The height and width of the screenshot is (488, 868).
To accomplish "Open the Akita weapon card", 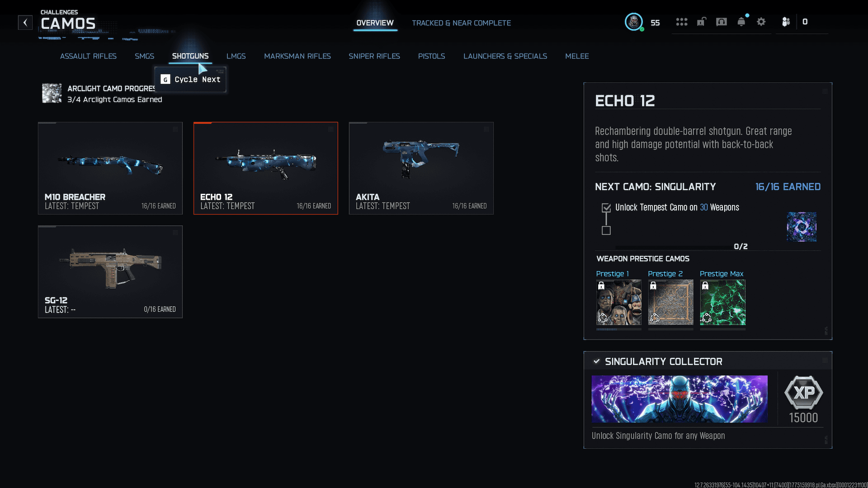I will [x=421, y=168].
